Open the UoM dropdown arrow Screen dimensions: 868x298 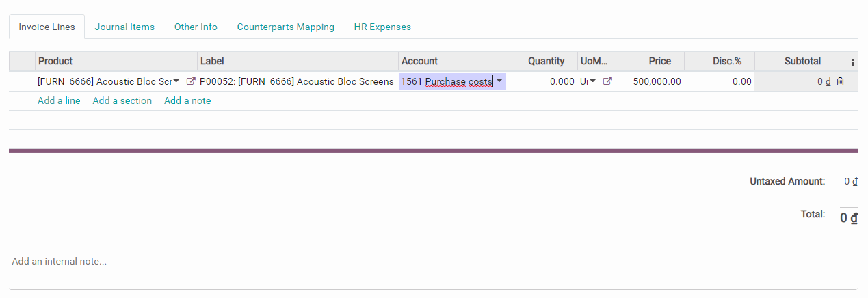pos(592,81)
